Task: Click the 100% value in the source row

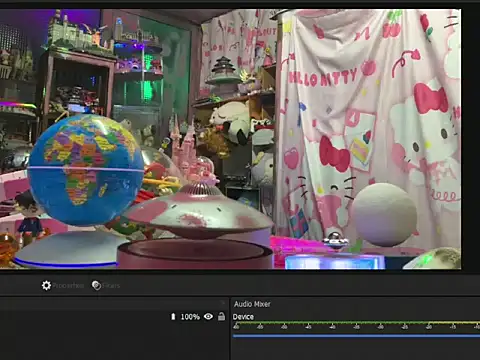Action: click(x=190, y=317)
